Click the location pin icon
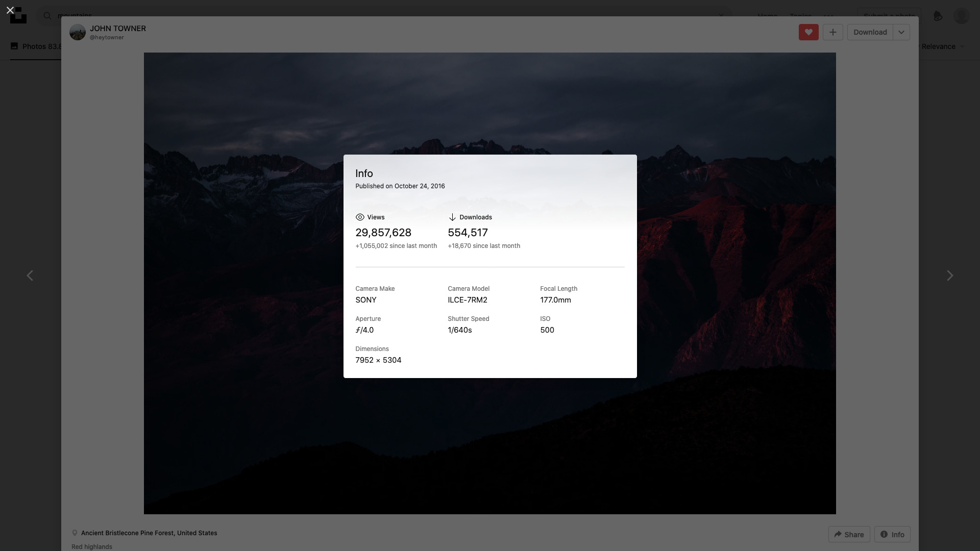This screenshot has height=551, width=980. coord(75,533)
